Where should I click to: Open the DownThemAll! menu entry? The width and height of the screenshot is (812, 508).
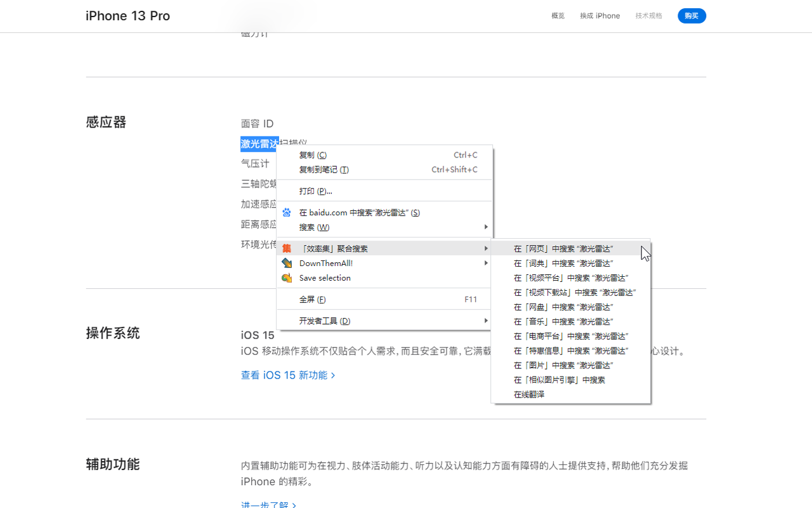(x=384, y=264)
